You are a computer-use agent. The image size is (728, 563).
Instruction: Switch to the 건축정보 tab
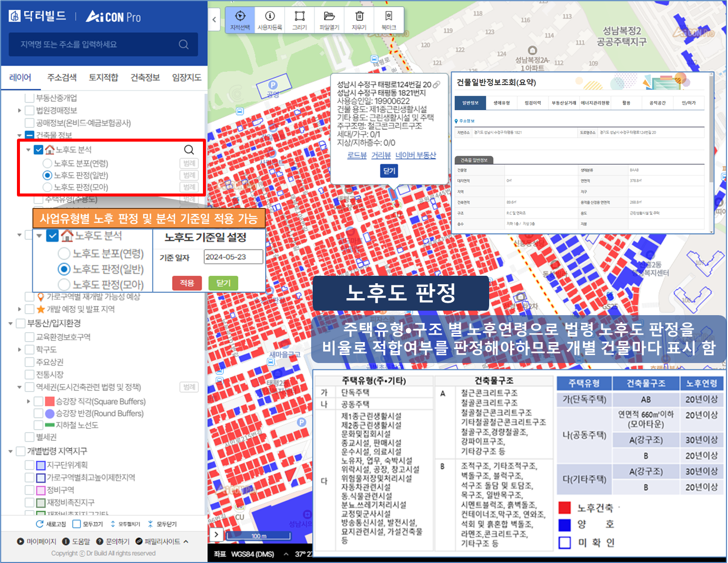(x=145, y=77)
